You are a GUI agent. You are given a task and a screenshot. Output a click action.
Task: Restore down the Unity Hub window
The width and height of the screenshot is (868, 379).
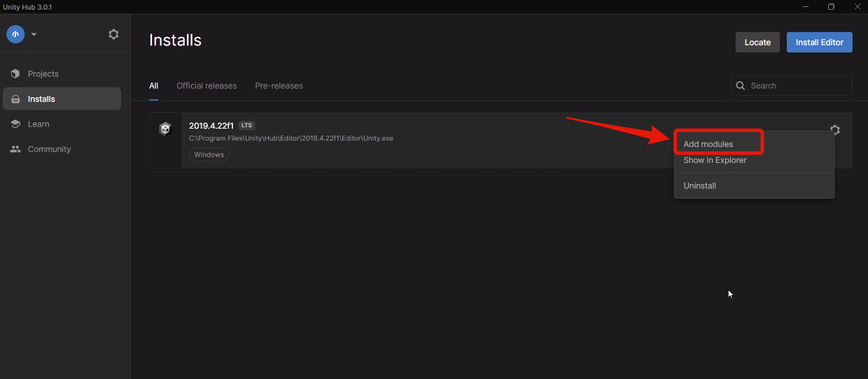[x=831, y=6]
